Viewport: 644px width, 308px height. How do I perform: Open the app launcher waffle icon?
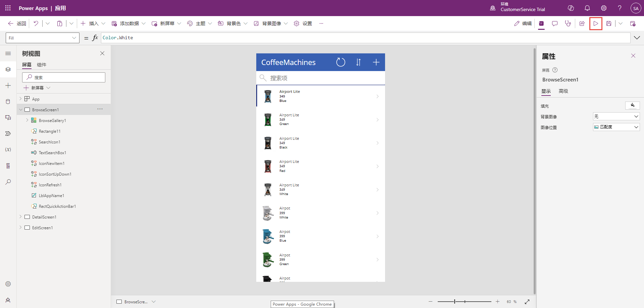pos(8,8)
